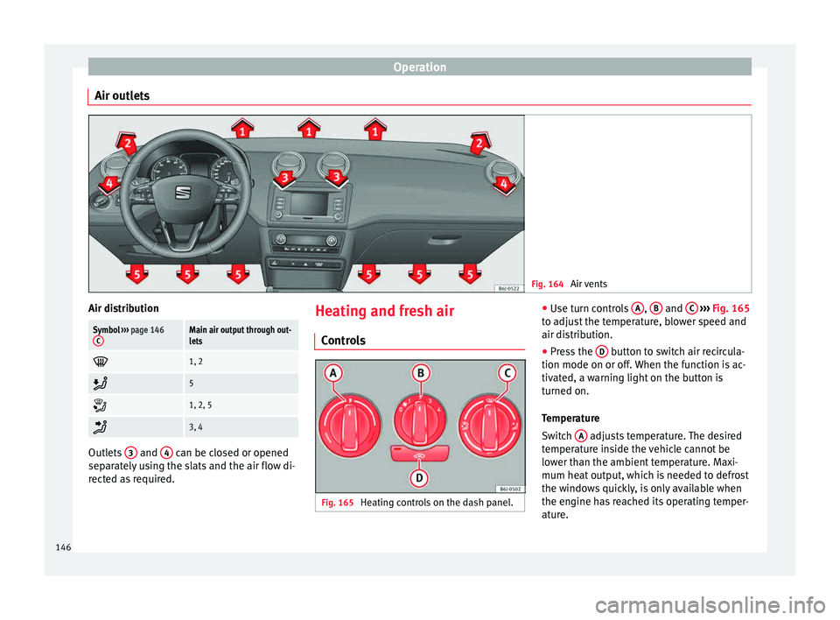Click the circled 4 in Outlets sentence
Viewport: 840px width, 620px height.
(166, 453)
